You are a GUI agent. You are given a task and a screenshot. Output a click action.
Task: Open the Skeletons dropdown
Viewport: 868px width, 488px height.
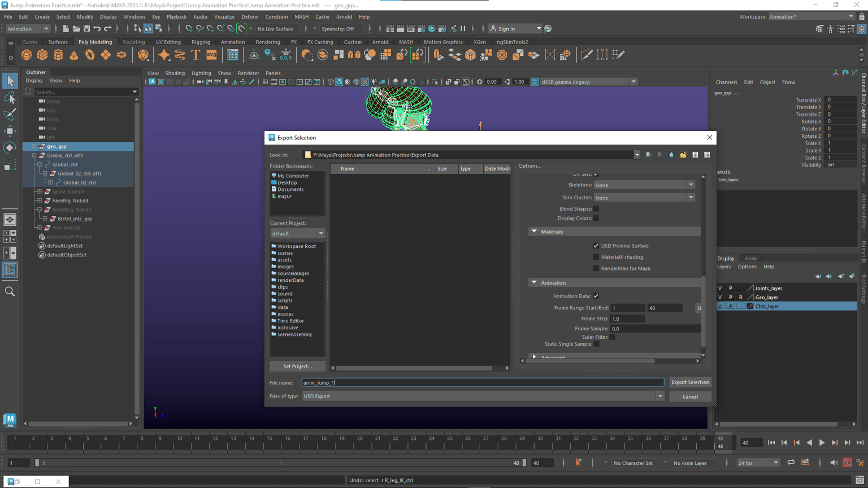(x=644, y=185)
